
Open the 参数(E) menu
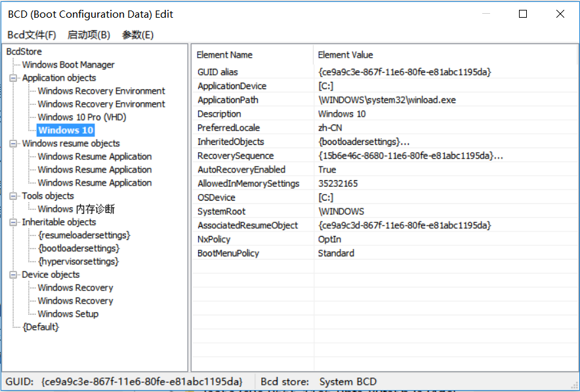138,35
